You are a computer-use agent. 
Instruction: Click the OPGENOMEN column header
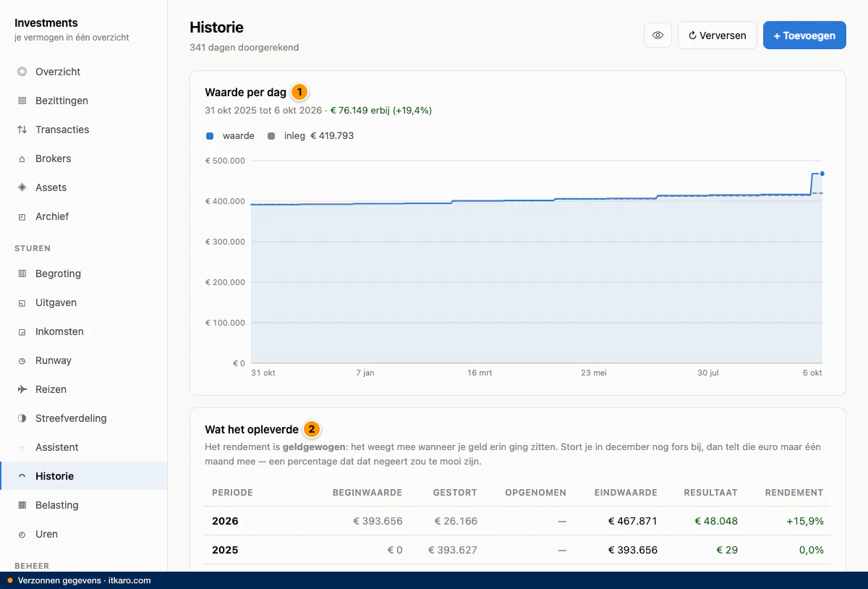pos(536,493)
